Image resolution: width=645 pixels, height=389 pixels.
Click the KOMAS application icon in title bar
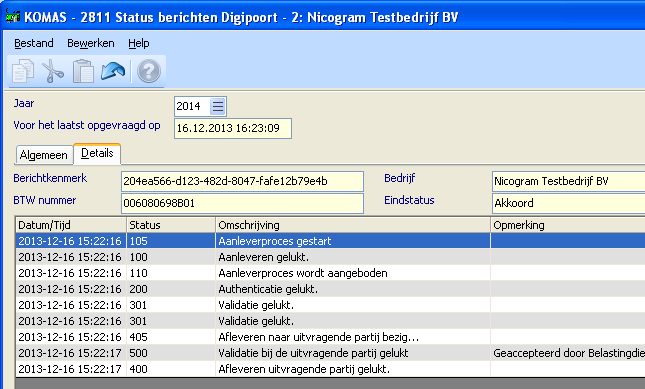12,16
